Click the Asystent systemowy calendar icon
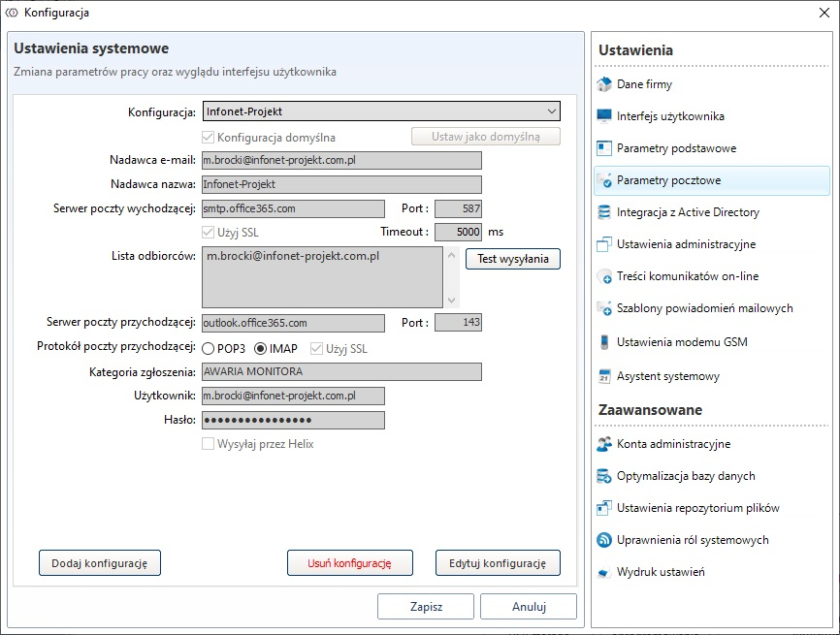This screenshot has height=635, width=840. click(x=604, y=376)
